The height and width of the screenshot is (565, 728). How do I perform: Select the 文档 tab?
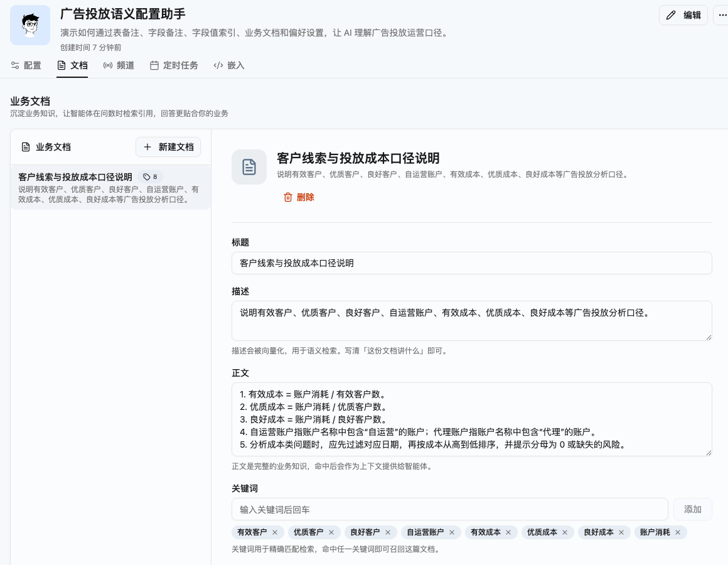pos(72,65)
